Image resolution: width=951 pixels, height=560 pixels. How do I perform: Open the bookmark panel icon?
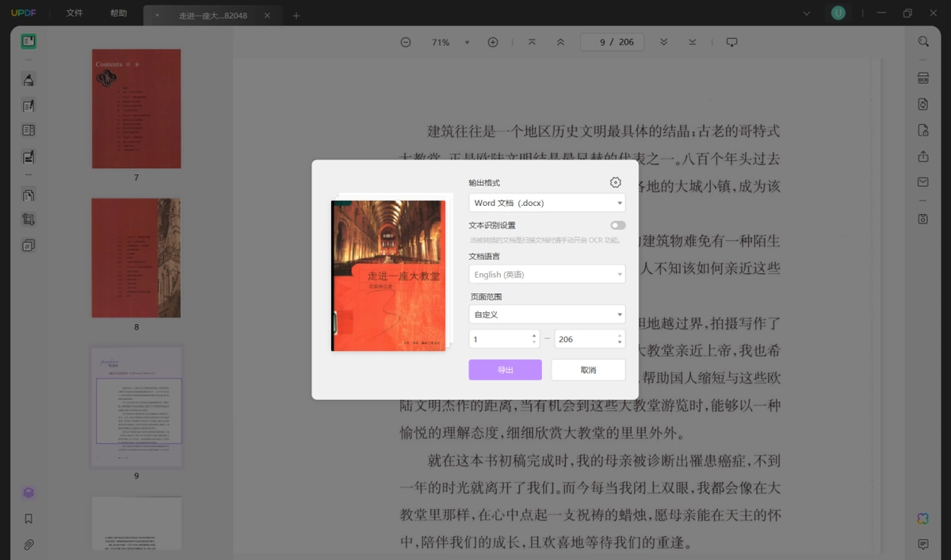coord(29,519)
